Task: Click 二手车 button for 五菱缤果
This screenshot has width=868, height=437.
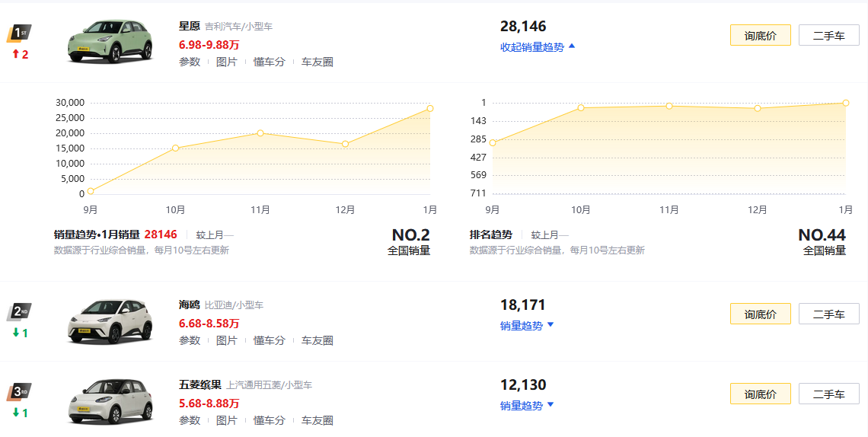Action: [828, 394]
